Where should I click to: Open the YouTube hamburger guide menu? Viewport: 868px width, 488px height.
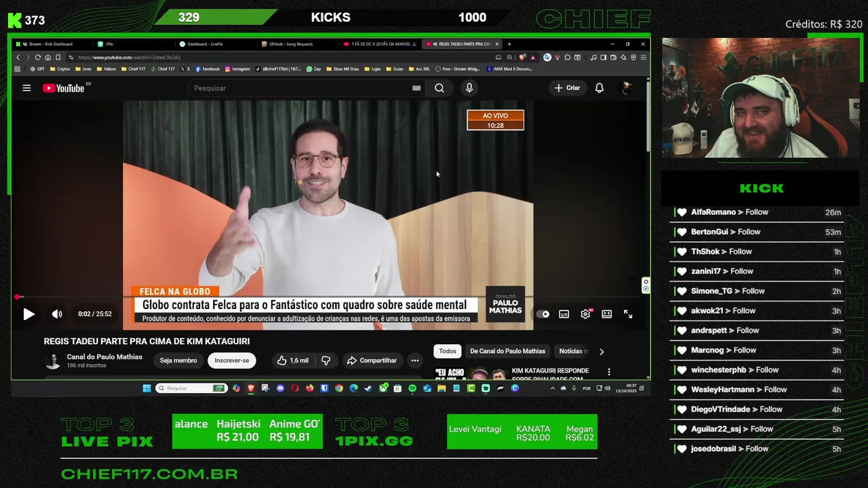point(26,88)
